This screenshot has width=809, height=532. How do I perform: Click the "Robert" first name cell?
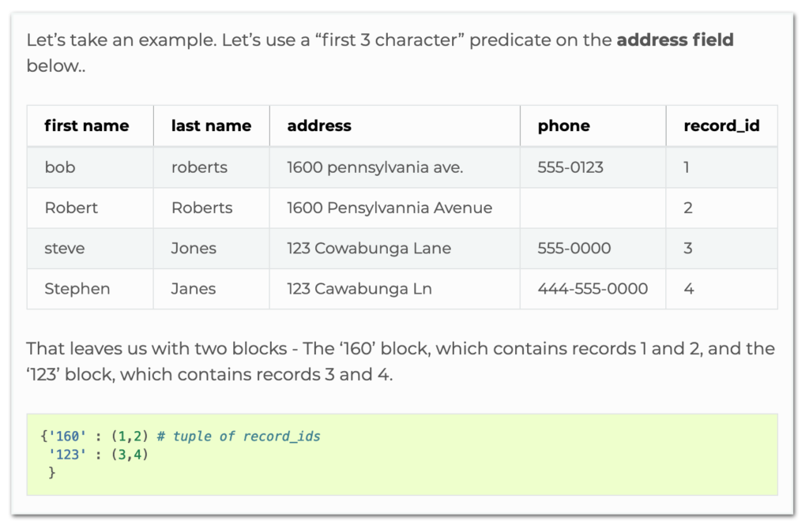71,208
